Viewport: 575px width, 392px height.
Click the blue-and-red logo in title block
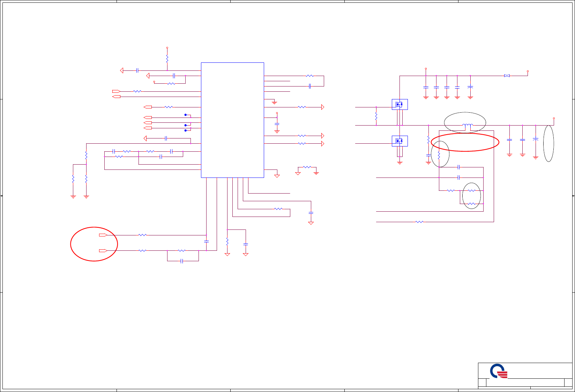point(499,371)
